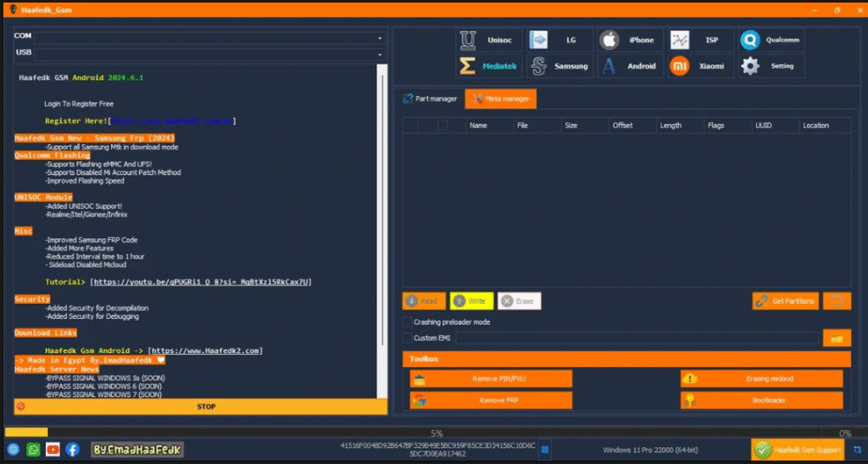Open the https://www.Haafedk2.com download link
Viewport: 868px width, 464px height.
tap(205, 350)
